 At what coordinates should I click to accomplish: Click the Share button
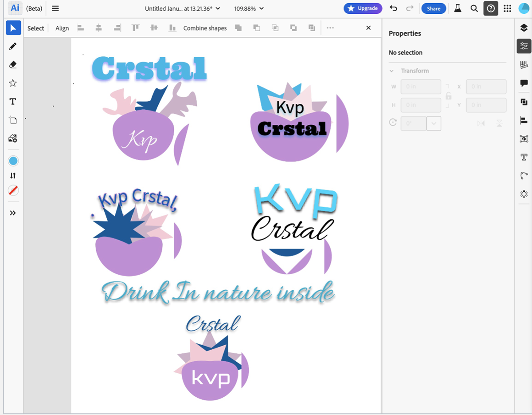(x=434, y=8)
